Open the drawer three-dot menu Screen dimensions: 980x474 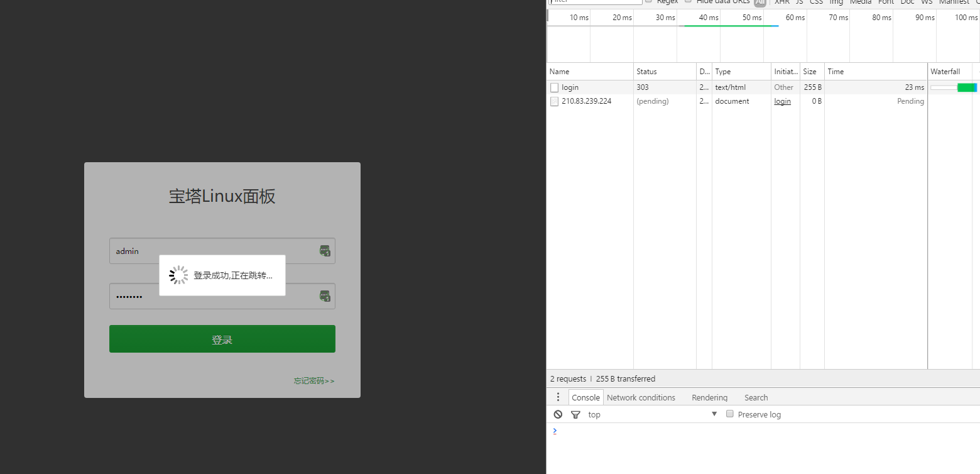click(558, 397)
